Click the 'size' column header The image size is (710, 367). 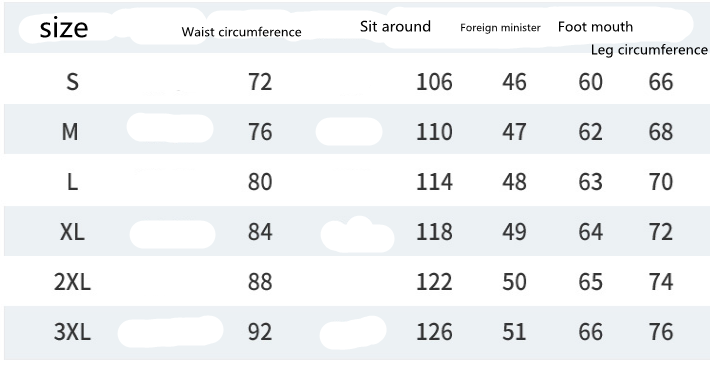(x=64, y=28)
